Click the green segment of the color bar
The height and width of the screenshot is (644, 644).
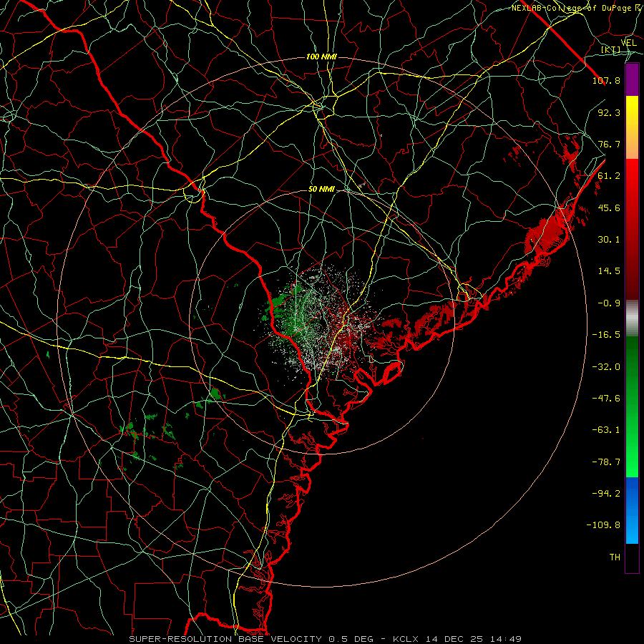coord(632,406)
